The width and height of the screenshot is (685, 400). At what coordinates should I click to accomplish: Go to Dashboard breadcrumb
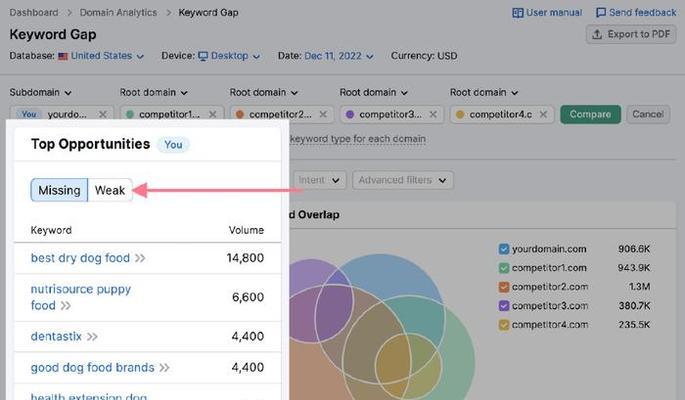point(34,13)
